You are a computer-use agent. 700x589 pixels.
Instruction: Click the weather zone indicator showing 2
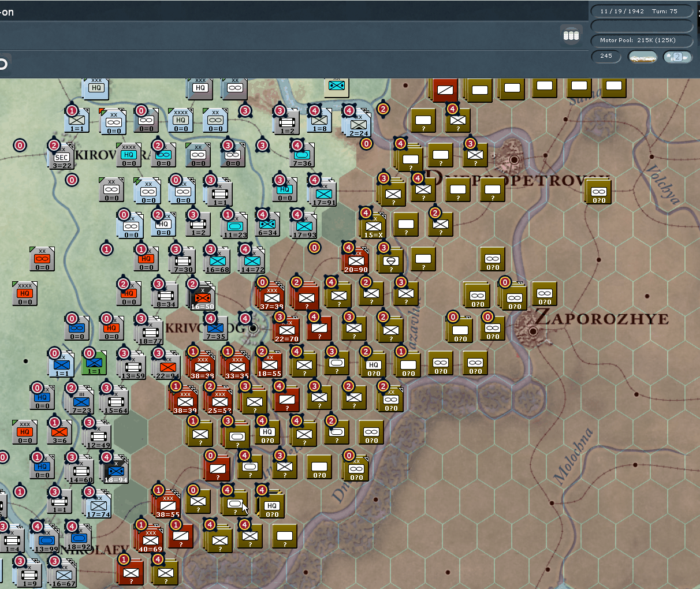tap(677, 57)
